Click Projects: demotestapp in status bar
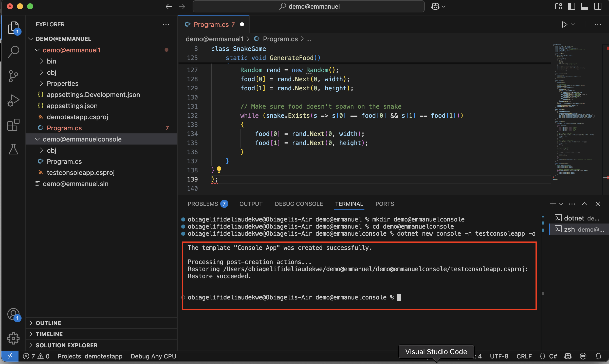The height and width of the screenshot is (364, 609). (90, 356)
